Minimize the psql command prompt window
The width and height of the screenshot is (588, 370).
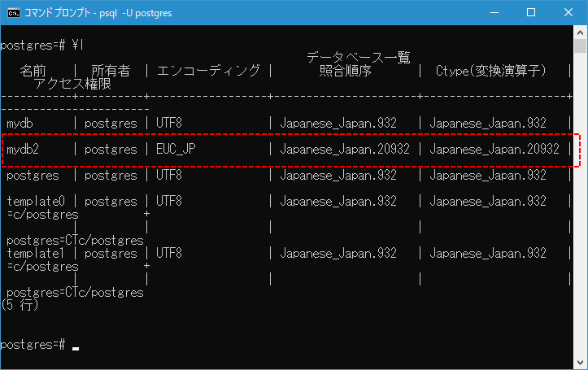494,13
